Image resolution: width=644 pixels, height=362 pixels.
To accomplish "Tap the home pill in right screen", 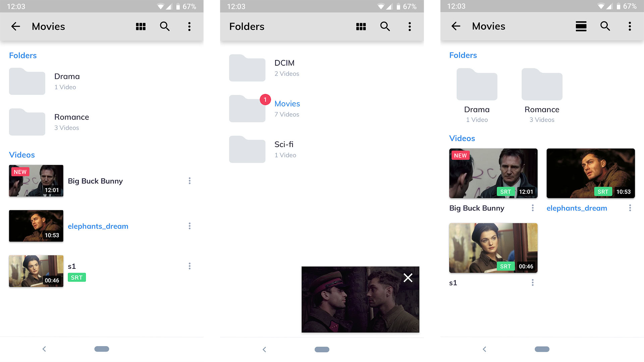I will click(542, 349).
